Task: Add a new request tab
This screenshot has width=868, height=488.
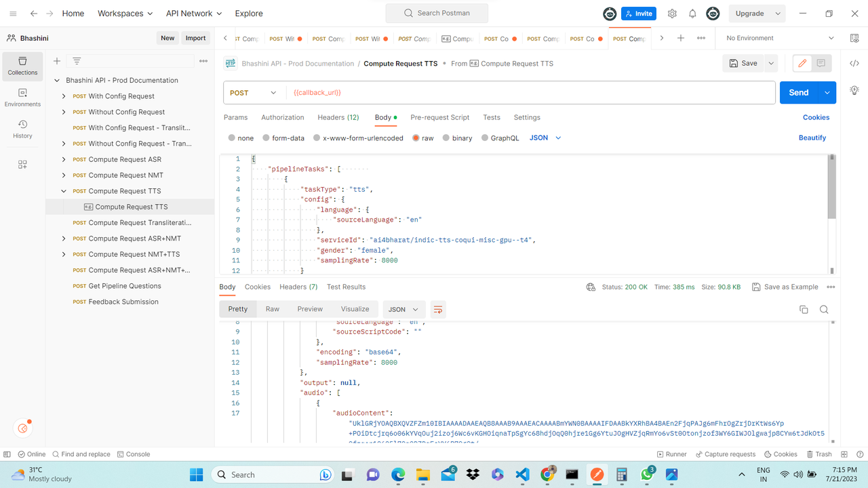Action: (681, 39)
